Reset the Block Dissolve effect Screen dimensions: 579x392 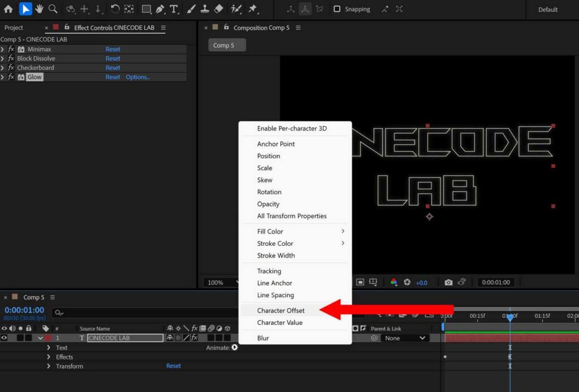113,58
